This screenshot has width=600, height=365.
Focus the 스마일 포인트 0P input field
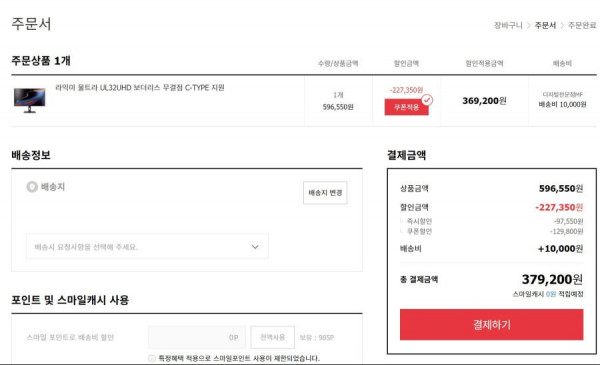[197, 337]
